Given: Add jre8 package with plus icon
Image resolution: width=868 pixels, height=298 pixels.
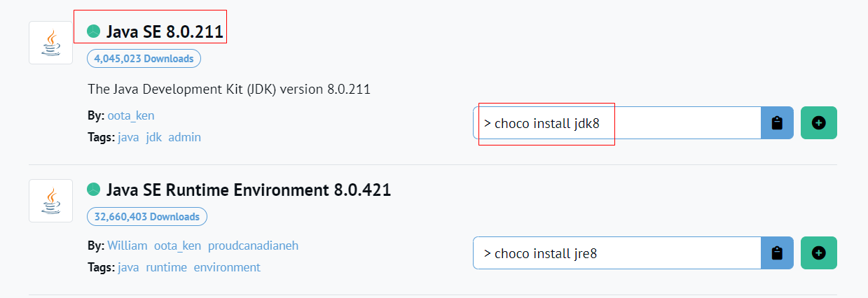Looking at the screenshot, I should pyautogui.click(x=819, y=253).
